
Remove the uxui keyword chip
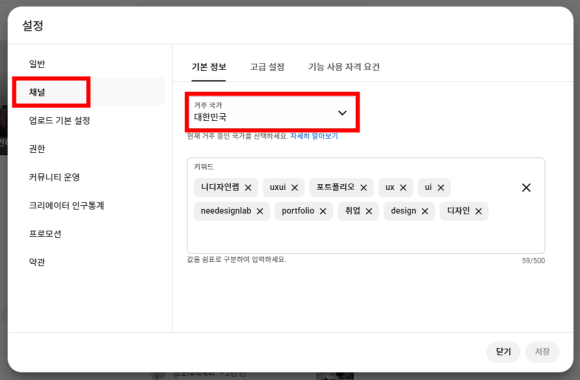coord(294,188)
